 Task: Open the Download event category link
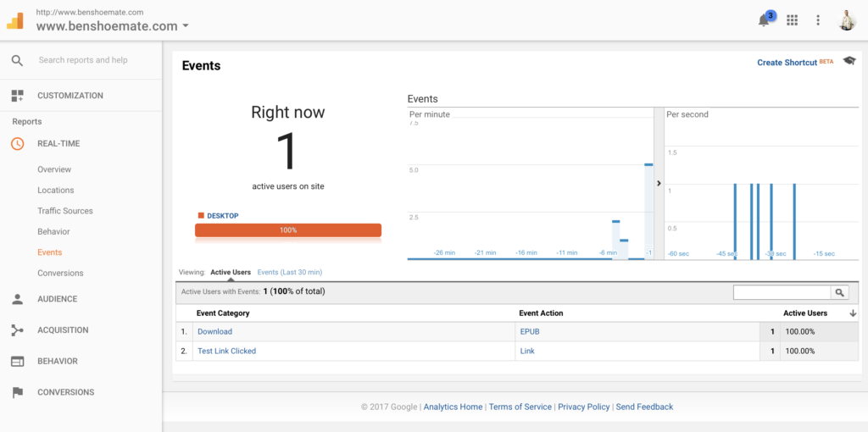tap(214, 332)
